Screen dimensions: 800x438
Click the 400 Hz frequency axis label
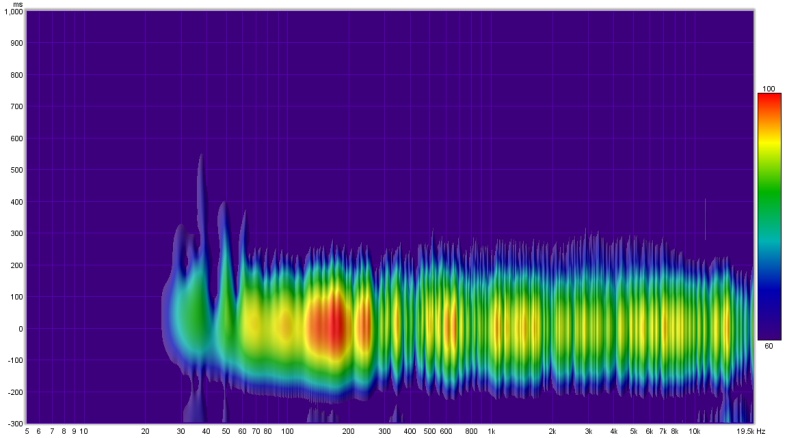point(410,431)
